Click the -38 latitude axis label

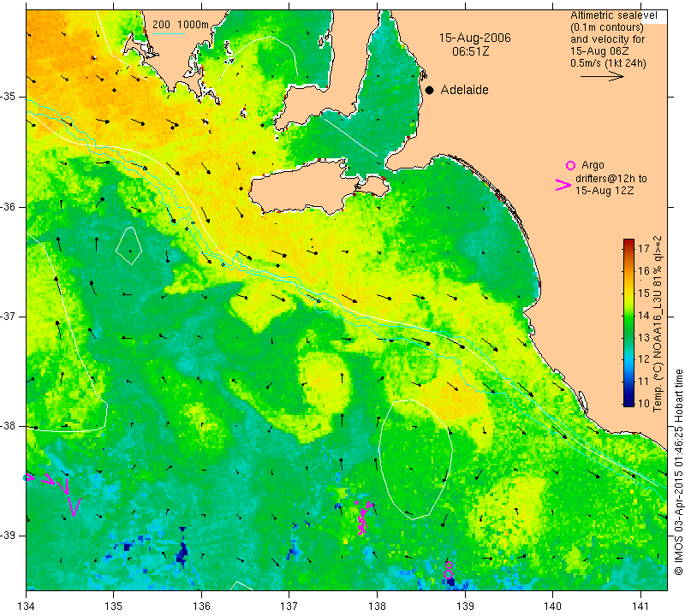[9, 426]
